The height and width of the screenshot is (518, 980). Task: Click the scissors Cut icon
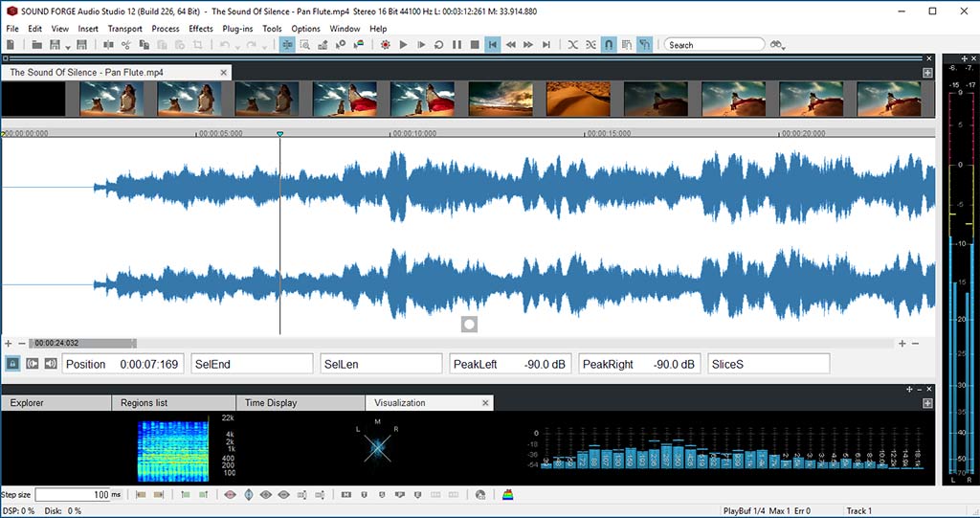(x=126, y=45)
